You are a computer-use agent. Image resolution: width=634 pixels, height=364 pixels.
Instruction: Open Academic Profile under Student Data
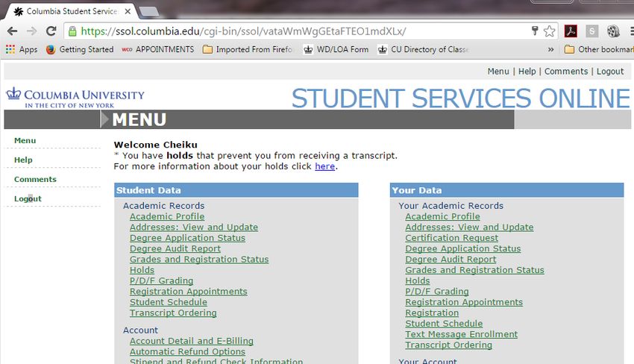pos(167,216)
